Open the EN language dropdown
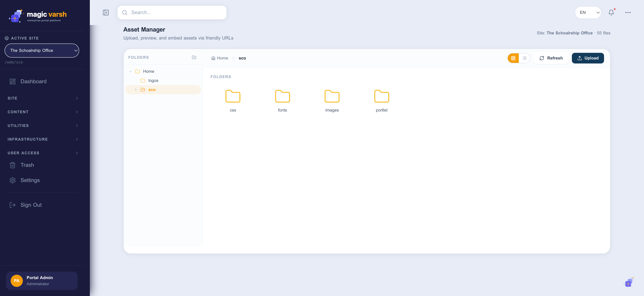Screen dimensions: 644x296 [x=588, y=13]
